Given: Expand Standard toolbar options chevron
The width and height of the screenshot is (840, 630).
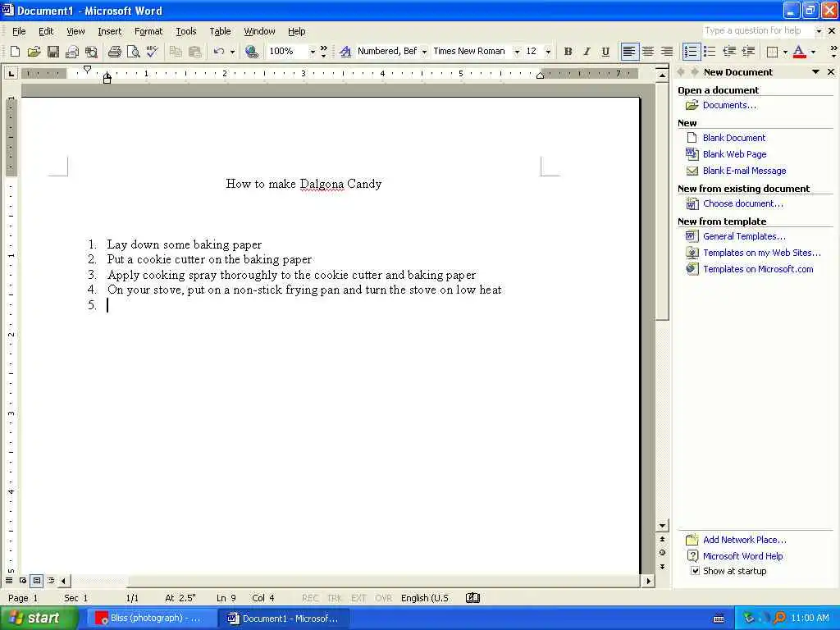Looking at the screenshot, I should (x=323, y=52).
